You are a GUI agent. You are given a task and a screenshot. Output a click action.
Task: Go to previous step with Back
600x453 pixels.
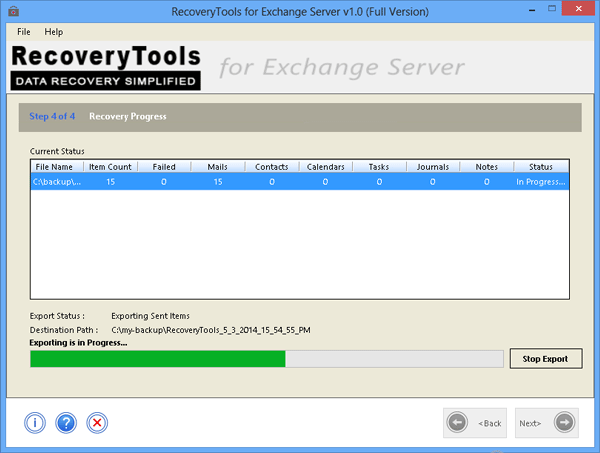475,423
